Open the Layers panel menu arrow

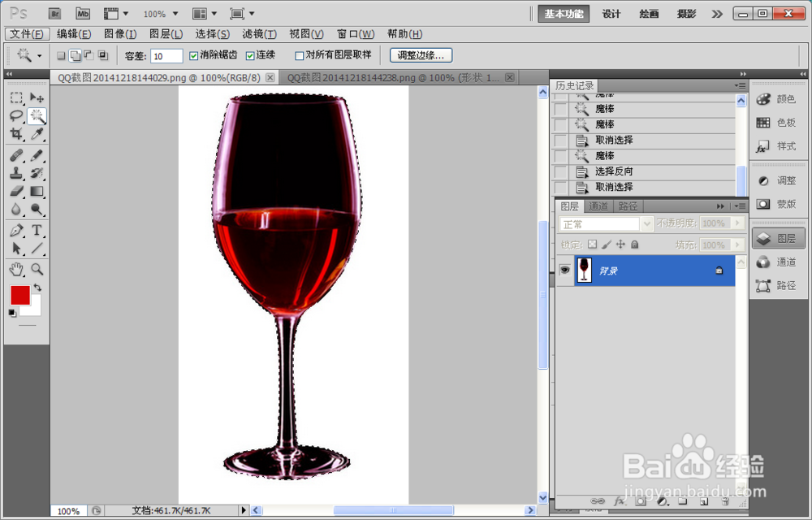737,206
